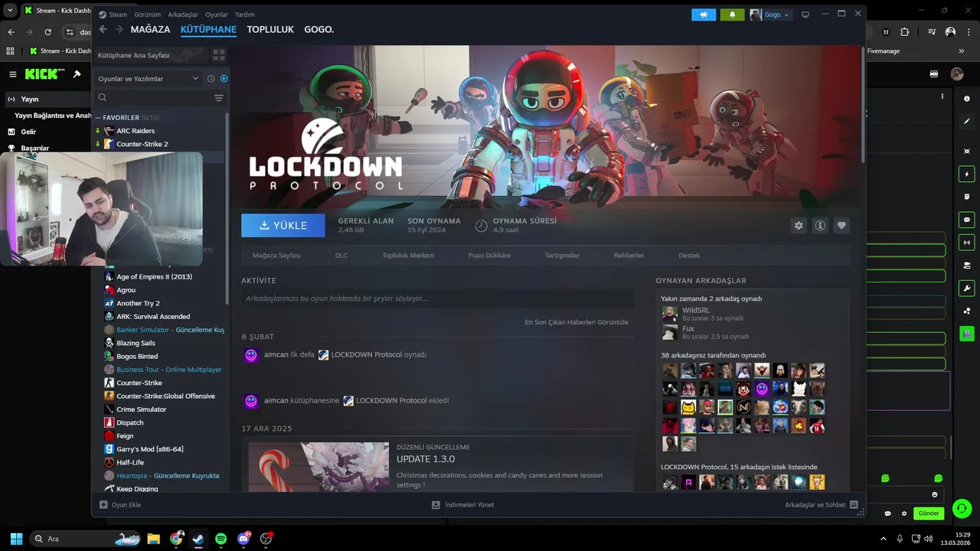
Task: Sort library by recent activity clock icon
Action: [x=211, y=78]
